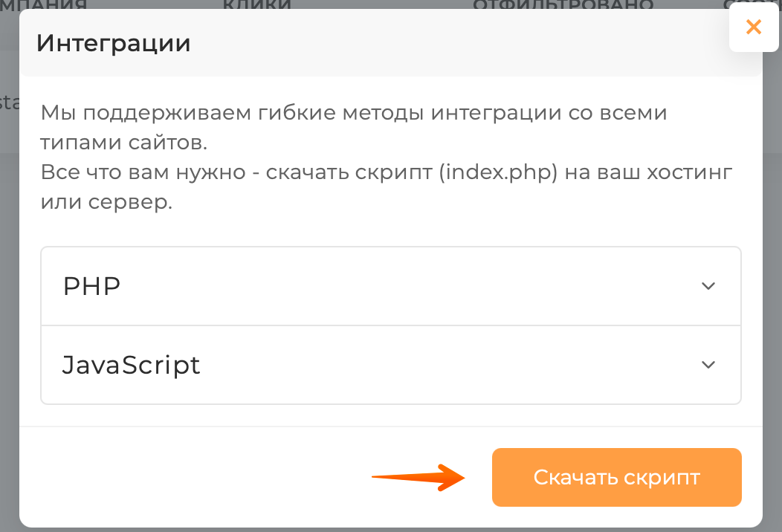Click the JavaScript chevron arrow

708,365
